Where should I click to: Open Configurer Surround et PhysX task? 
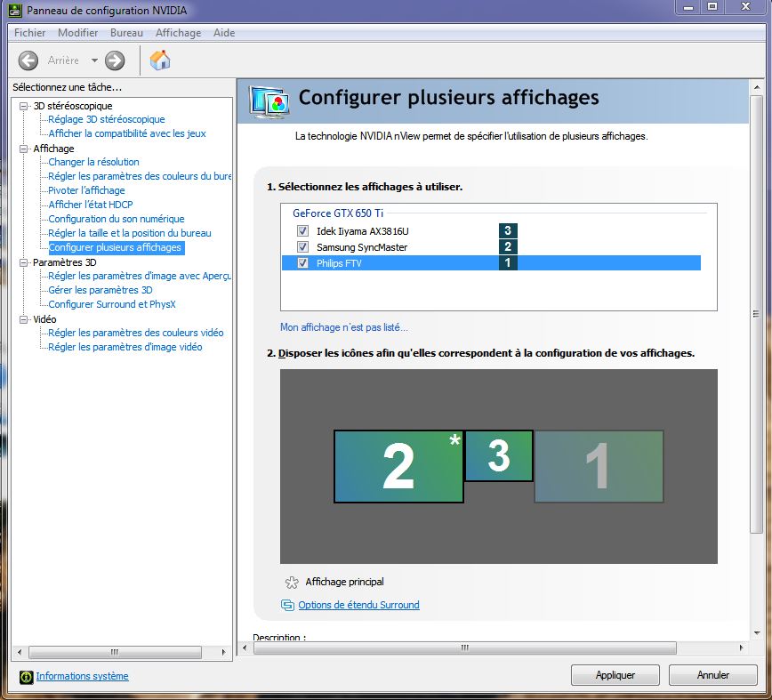coord(112,305)
